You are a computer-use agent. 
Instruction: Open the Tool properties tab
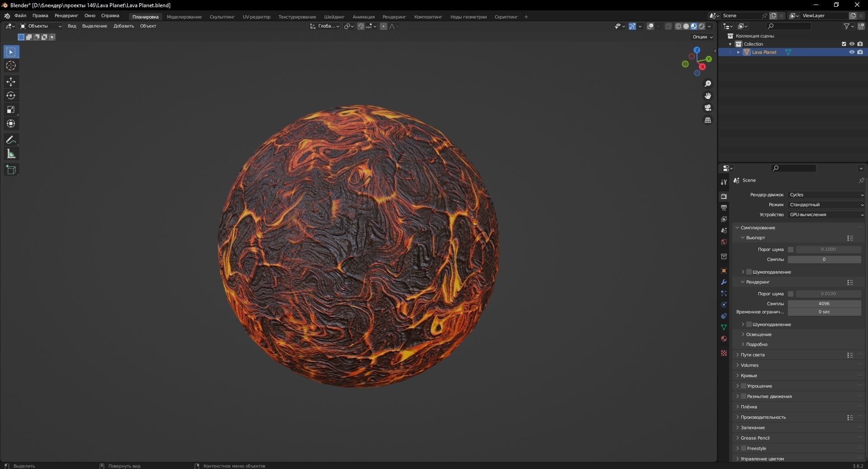[724, 182]
